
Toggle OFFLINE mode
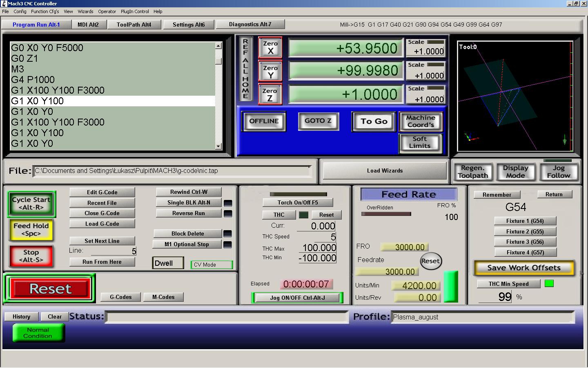pyautogui.click(x=264, y=121)
